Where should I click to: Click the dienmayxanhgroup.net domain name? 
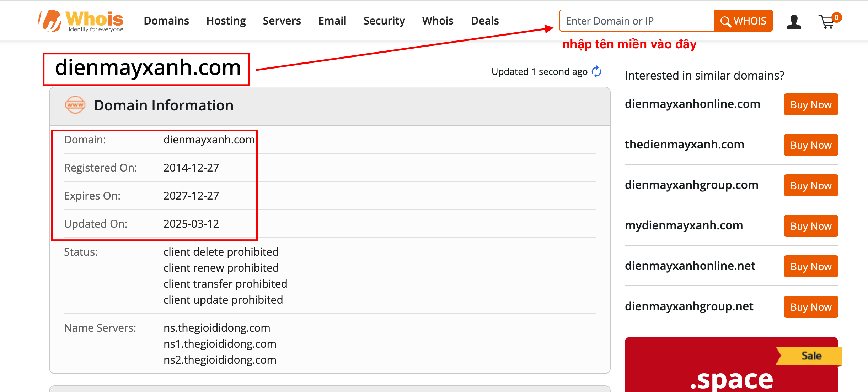pyautogui.click(x=689, y=306)
